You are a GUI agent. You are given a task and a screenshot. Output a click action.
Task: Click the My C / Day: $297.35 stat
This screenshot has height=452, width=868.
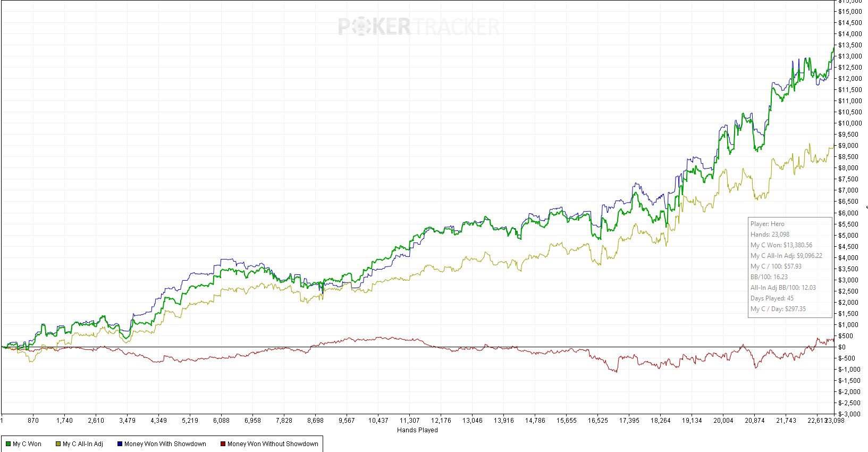[778, 309]
